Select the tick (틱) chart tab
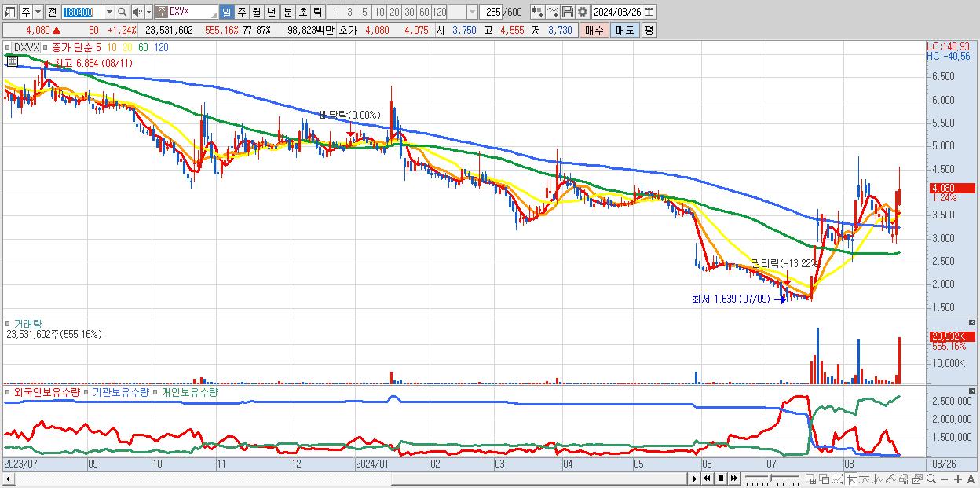The image size is (980, 488). [x=317, y=12]
